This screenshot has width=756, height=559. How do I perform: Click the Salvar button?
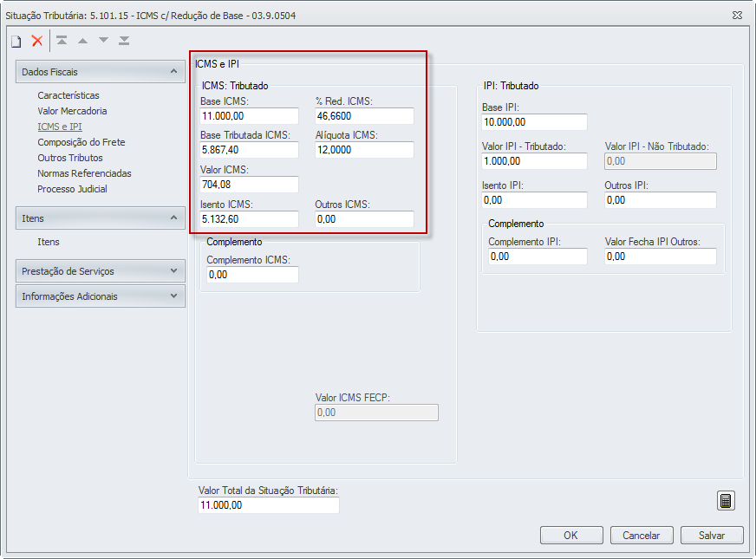[711, 536]
